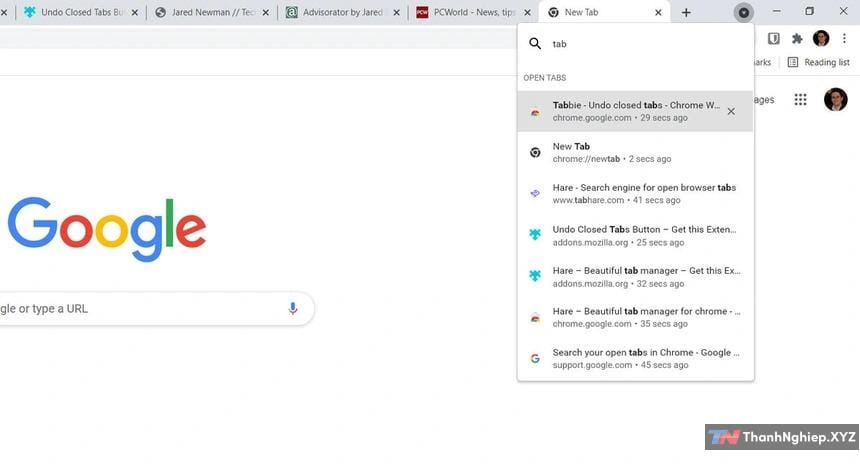The width and height of the screenshot is (860, 471).
Task: Open the Google apps grid
Action: click(800, 99)
